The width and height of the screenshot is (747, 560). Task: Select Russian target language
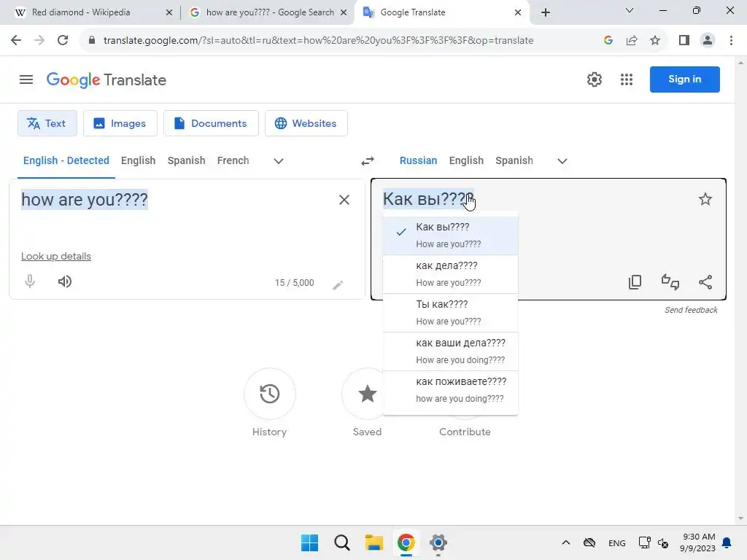tap(418, 160)
